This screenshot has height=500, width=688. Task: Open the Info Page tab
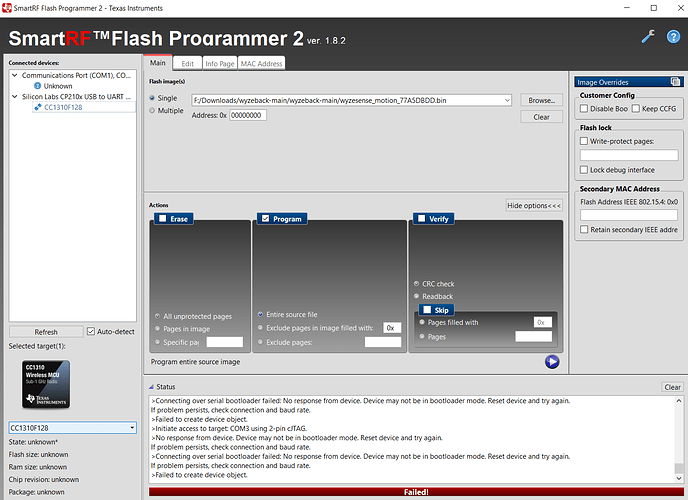220,64
